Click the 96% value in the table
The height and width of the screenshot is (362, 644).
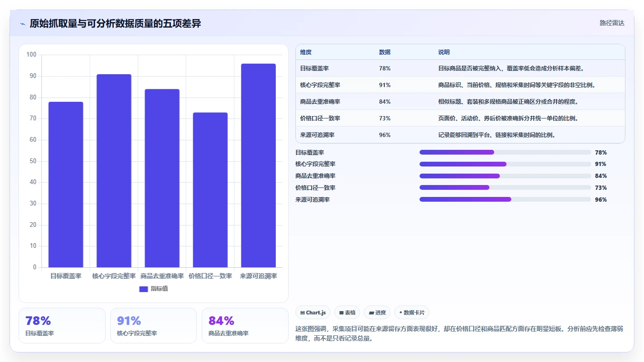coord(385,135)
